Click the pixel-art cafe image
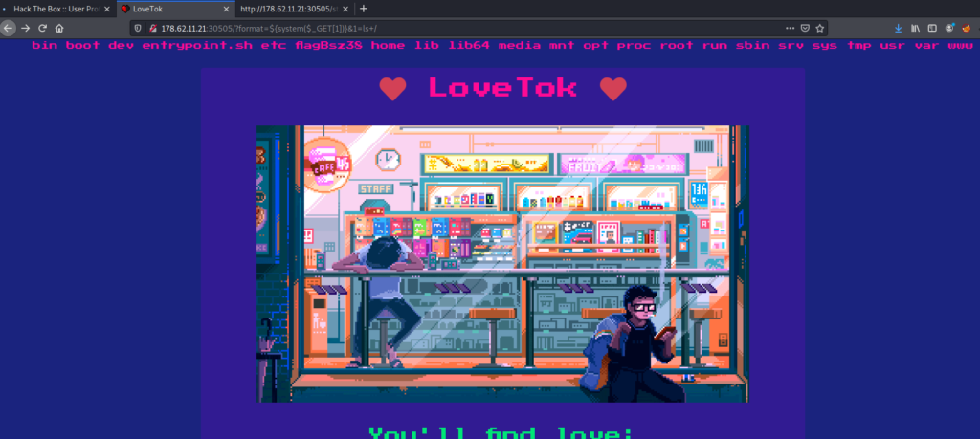Viewport: 980px width, 439px height. click(502, 264)
